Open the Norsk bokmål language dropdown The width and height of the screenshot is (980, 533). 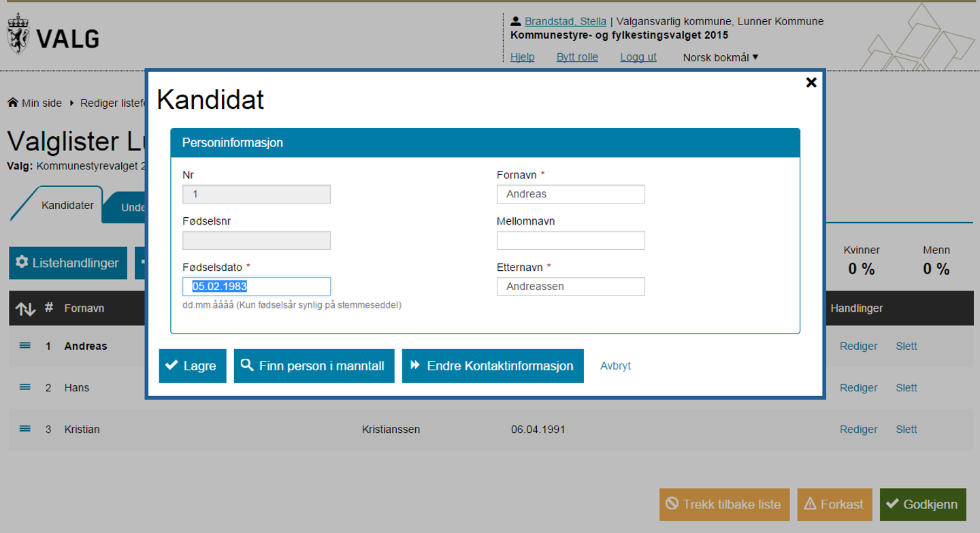[720, 57]
